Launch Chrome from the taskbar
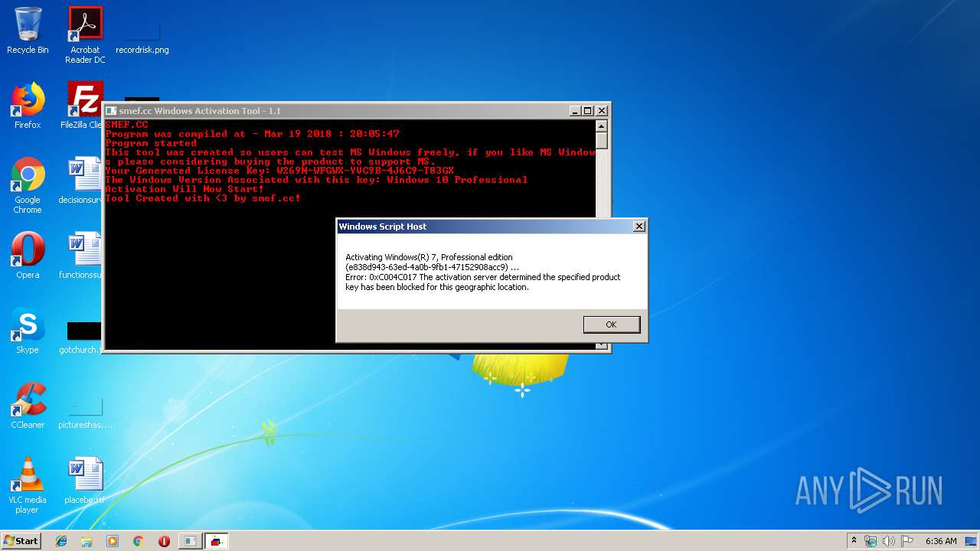This screenshot has height=551, width=980. click(138, 541)
